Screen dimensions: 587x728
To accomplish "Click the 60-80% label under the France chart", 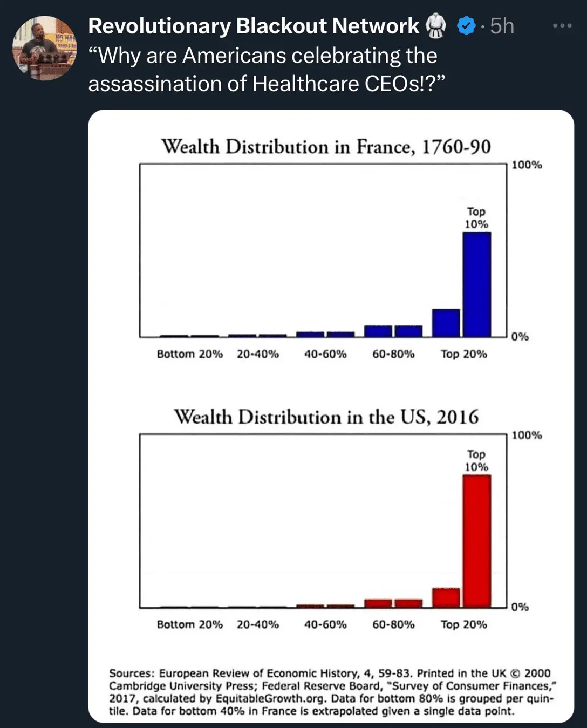I will tap(393, 354).
